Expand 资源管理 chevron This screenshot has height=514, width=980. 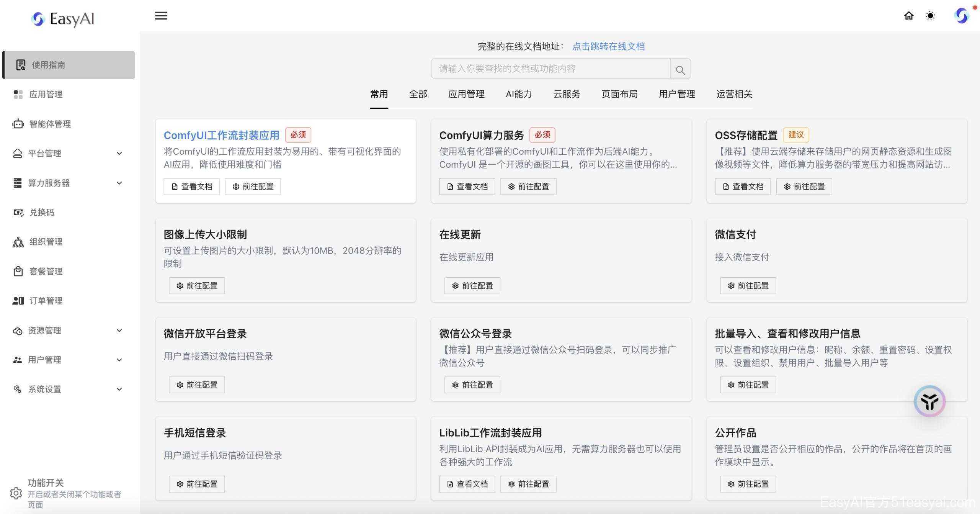pos(119,331)
